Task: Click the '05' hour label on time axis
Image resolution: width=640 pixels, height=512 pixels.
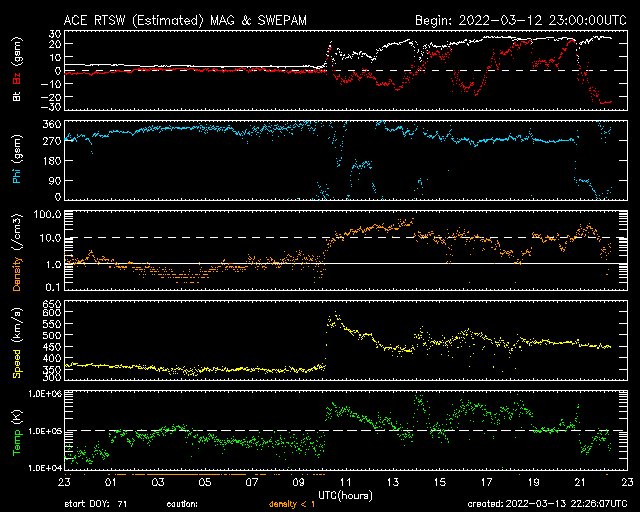Action: click(205, 482)
